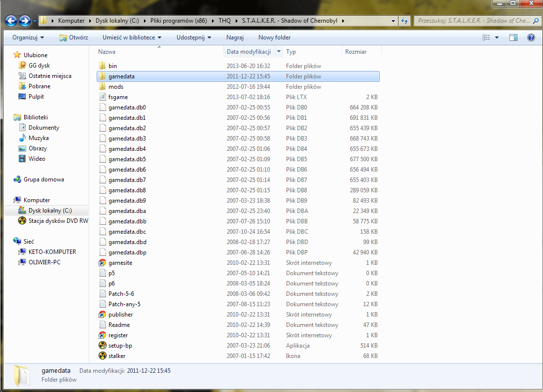Screen dimensions: 543x392
Task: Change view with the view icon
Action: click(x=486, y=37)
